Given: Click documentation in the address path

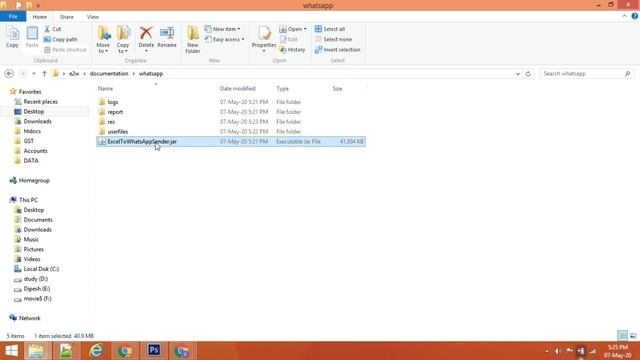Looking at the screenshot, I should click(x=109, y=73).
